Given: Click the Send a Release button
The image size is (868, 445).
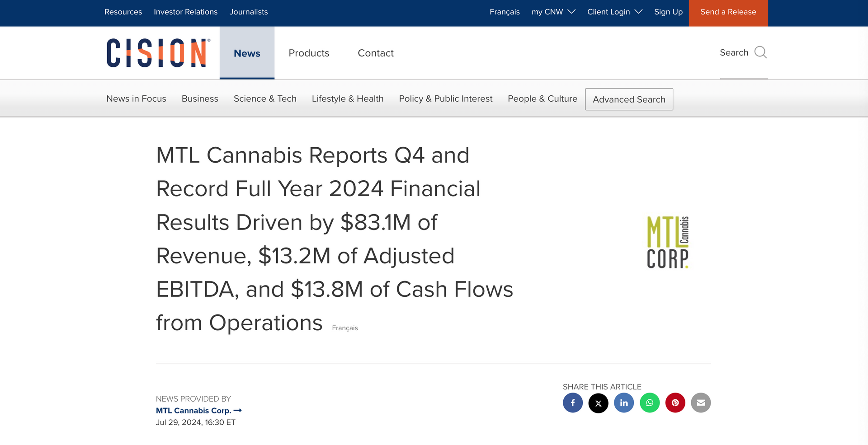Looking at the screenshot, I should pos(728,12).
